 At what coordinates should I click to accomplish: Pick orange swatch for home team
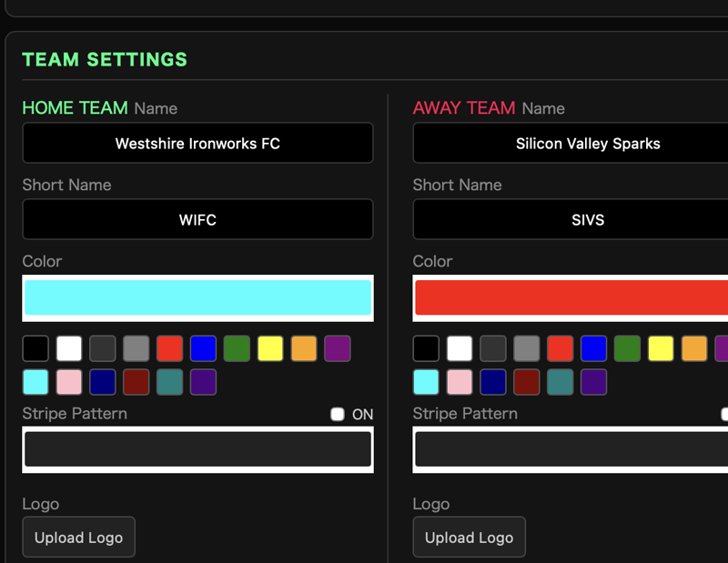[304, 348]
